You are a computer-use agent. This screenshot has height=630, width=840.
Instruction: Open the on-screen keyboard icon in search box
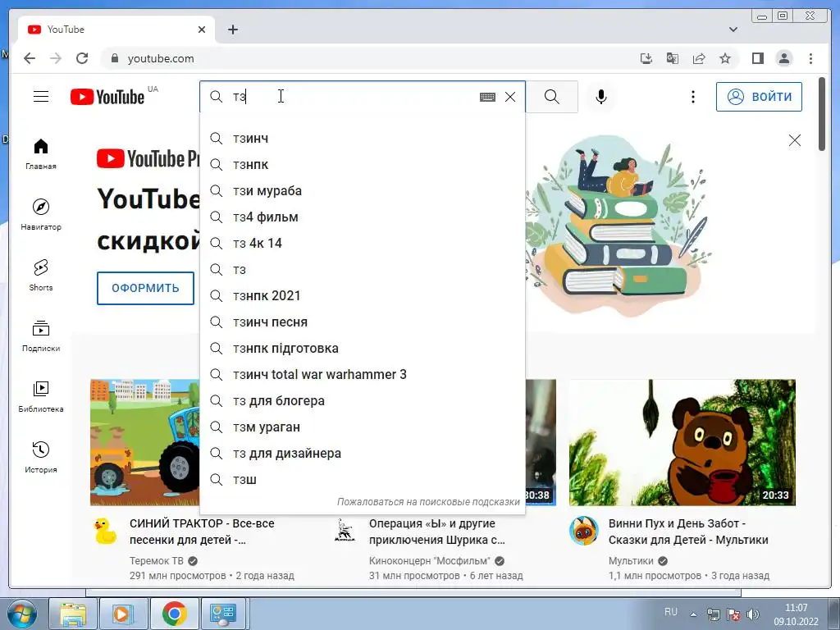pyautogui.click(x=487, y=97)
